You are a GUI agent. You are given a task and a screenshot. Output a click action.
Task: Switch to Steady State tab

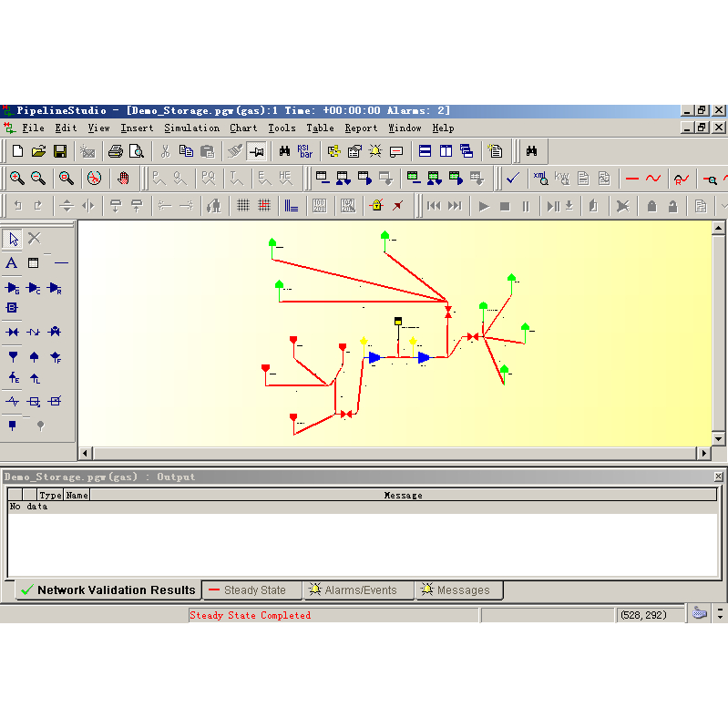tap(252, 590)
